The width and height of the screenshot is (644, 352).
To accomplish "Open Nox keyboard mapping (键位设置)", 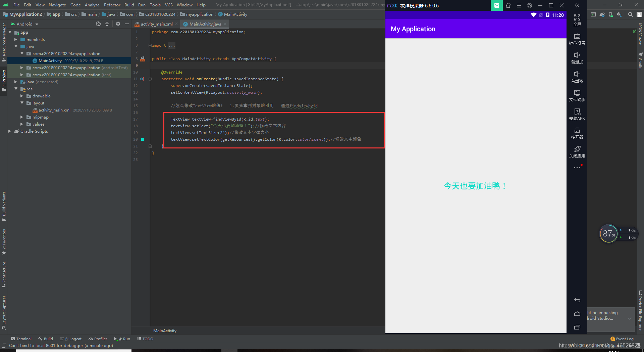I will point(577,39).
